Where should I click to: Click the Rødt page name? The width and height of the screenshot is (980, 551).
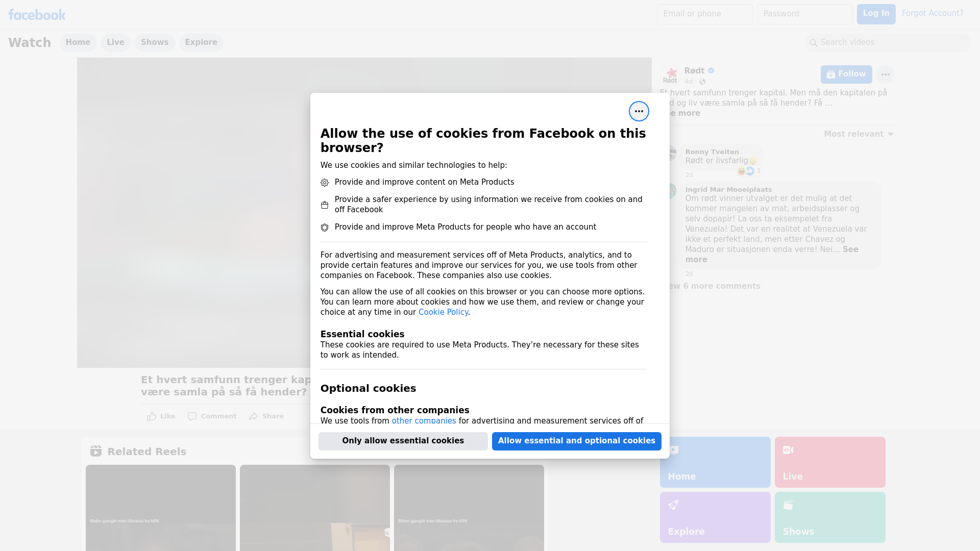(x=694, y=71)
